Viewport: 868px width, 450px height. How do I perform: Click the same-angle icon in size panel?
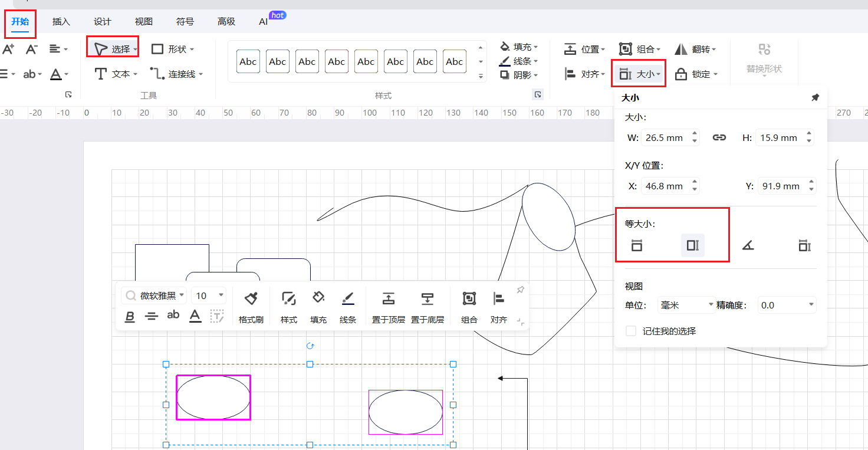click(748, 245)
